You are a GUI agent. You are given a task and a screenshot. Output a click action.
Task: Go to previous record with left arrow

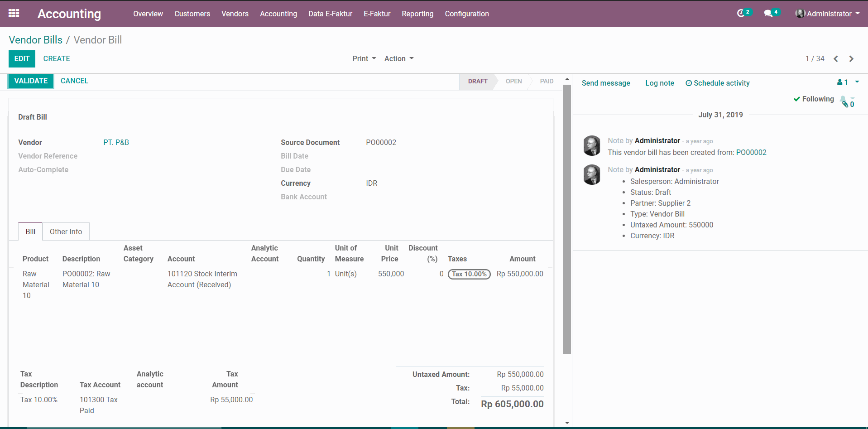[836, 59]
